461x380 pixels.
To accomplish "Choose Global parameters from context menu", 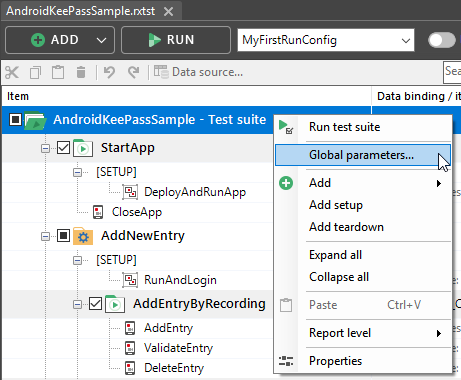I will click(x=363, y=155).
